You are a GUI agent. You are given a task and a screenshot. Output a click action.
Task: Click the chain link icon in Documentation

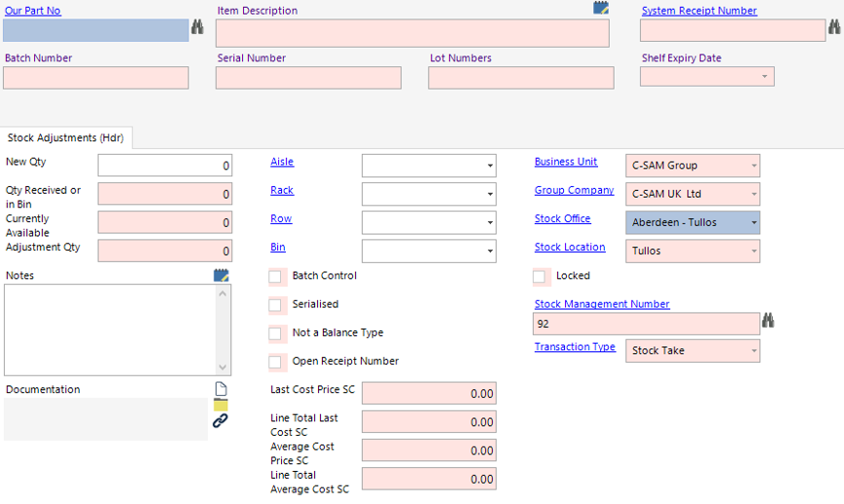click(221, 421)
